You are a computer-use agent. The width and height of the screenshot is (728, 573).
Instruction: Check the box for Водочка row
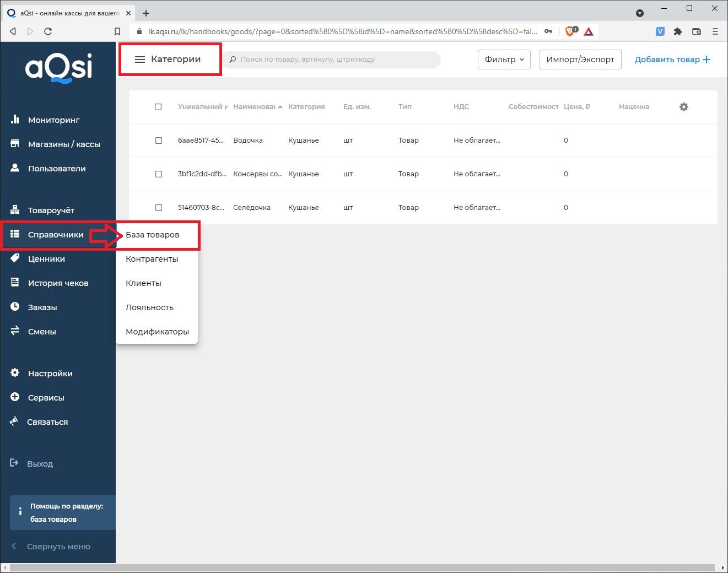pos(159,140)
